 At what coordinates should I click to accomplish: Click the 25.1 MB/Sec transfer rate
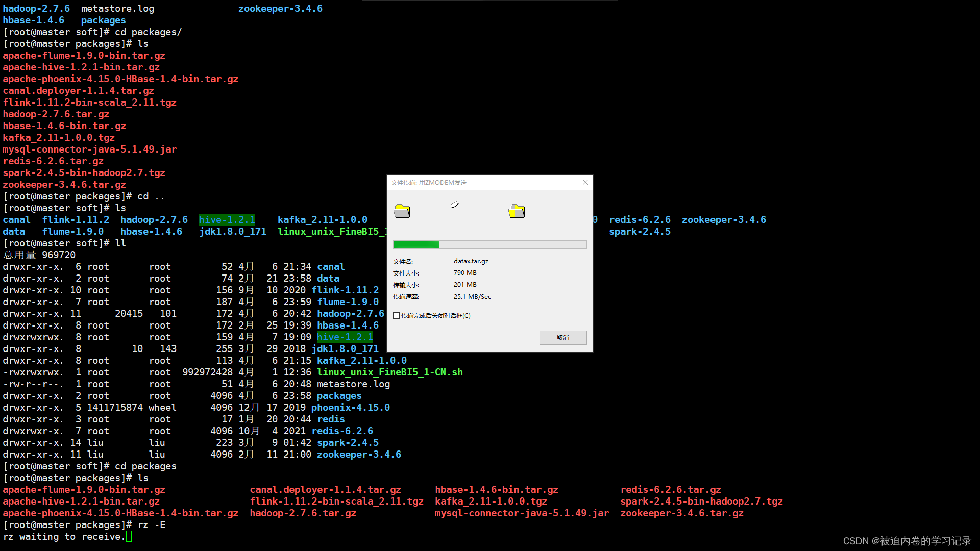tap(472, 297)
